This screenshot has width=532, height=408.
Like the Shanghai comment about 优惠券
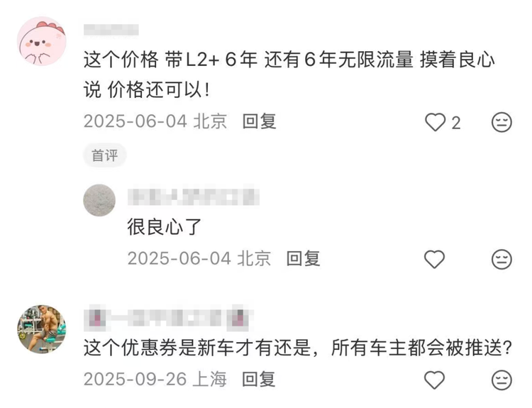(435, 380)
